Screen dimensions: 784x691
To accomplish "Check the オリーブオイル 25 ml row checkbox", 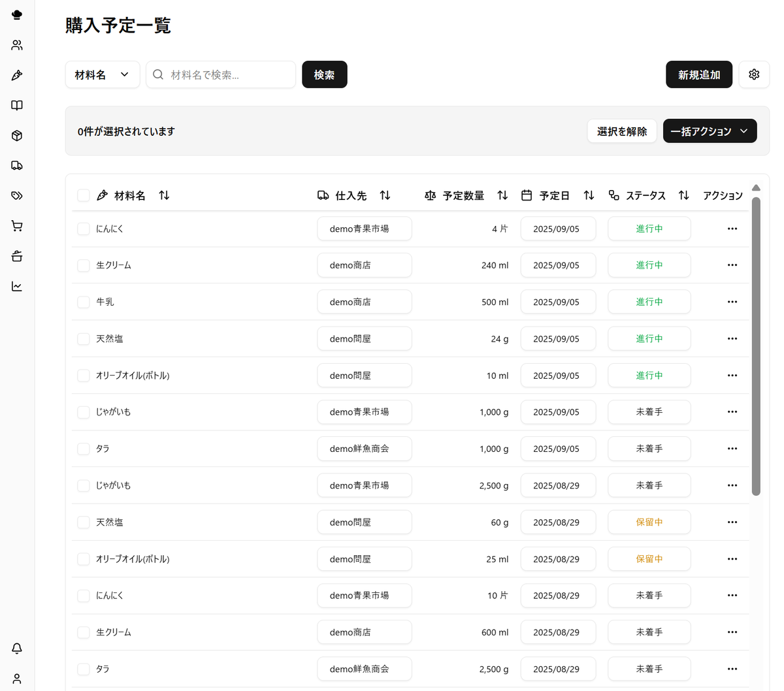I will pyautogui.click(x=84, y=559).
